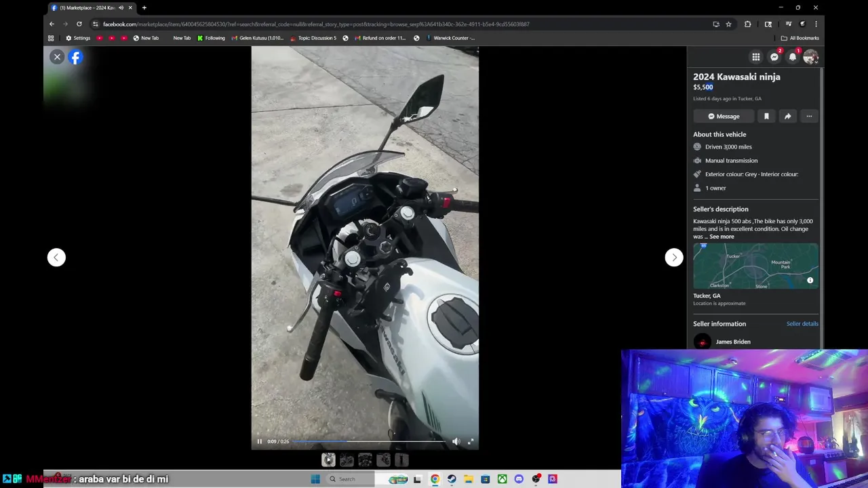868x488 pixels.
Task: Open File Explorer from the taskbar
Action: (469, 479)
